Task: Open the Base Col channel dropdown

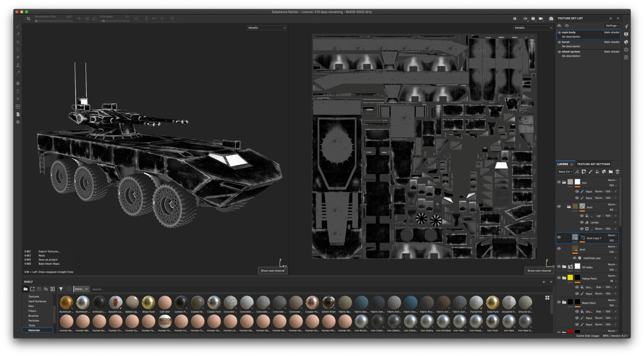Action: (x=565, y=172)
